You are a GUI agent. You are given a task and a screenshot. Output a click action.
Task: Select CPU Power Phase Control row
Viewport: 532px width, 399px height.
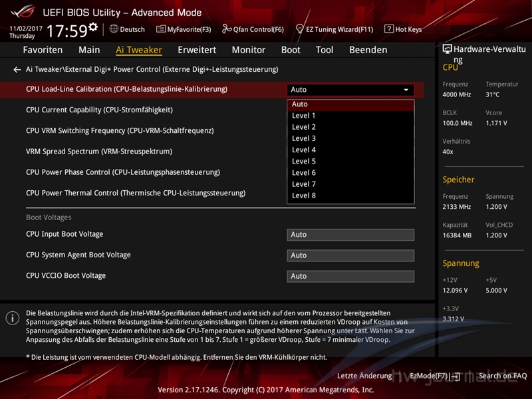pos(123,172)
